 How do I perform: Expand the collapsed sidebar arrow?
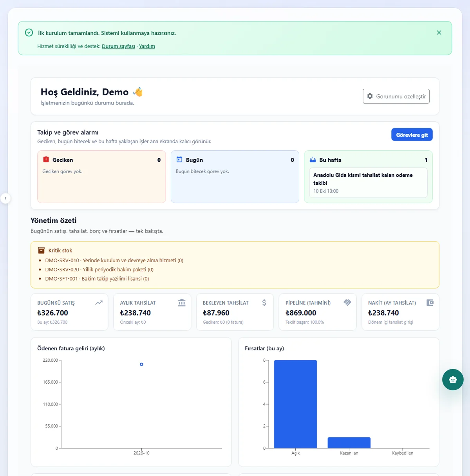tap(5, 198)
